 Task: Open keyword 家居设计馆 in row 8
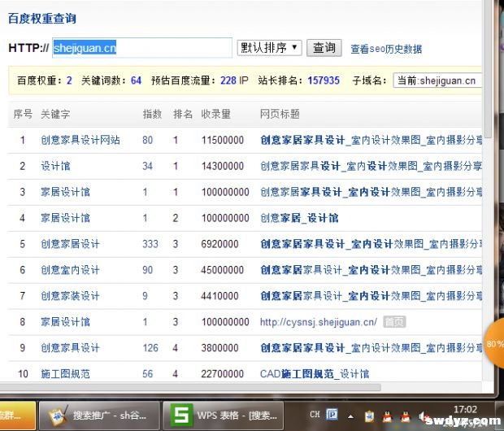pyautogui.click(x=65, y=322)
